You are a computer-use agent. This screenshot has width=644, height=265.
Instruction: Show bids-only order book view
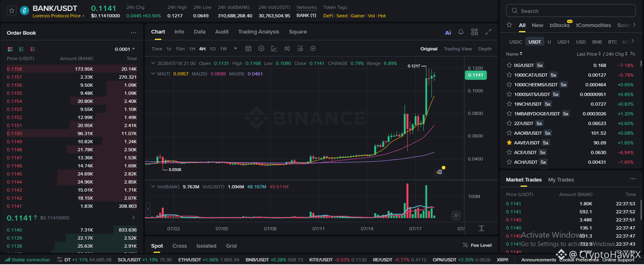(21, 49)
